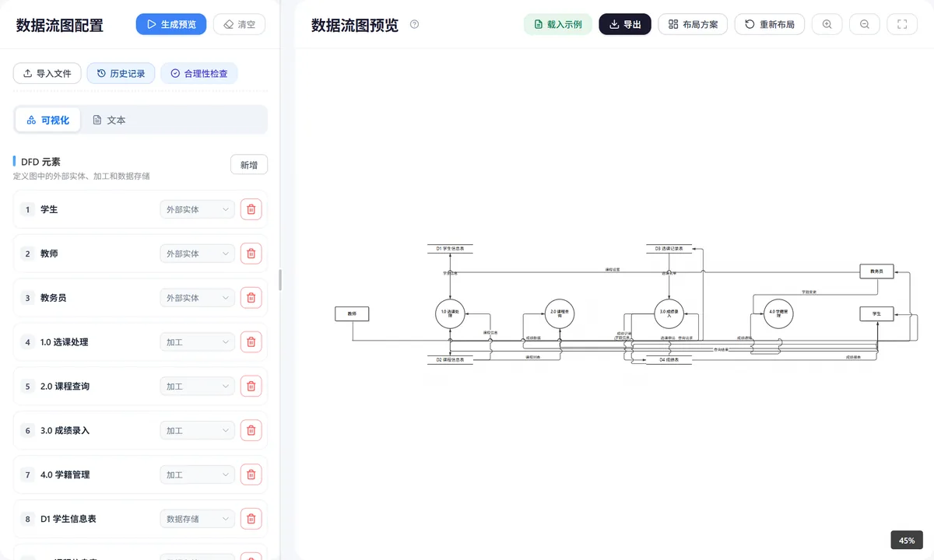
Task: Click the 45% zoom level indicator
Action: coord(907,540)
